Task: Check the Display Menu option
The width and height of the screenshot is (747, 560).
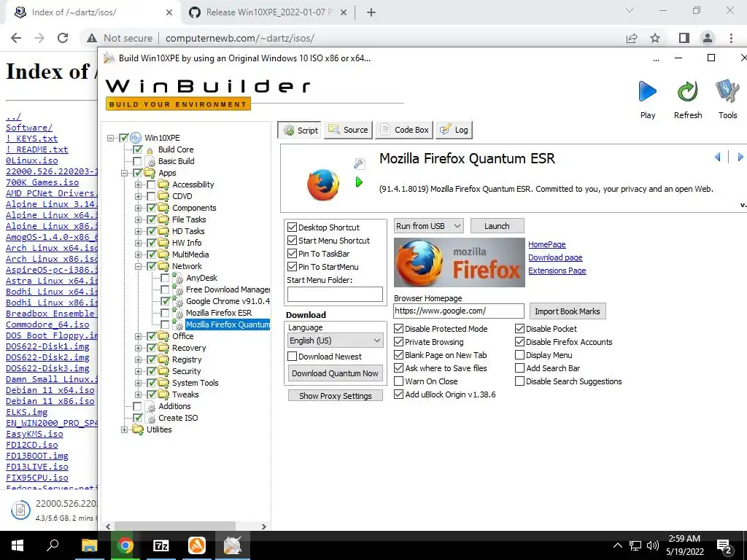Action: [x=519, y=355]
